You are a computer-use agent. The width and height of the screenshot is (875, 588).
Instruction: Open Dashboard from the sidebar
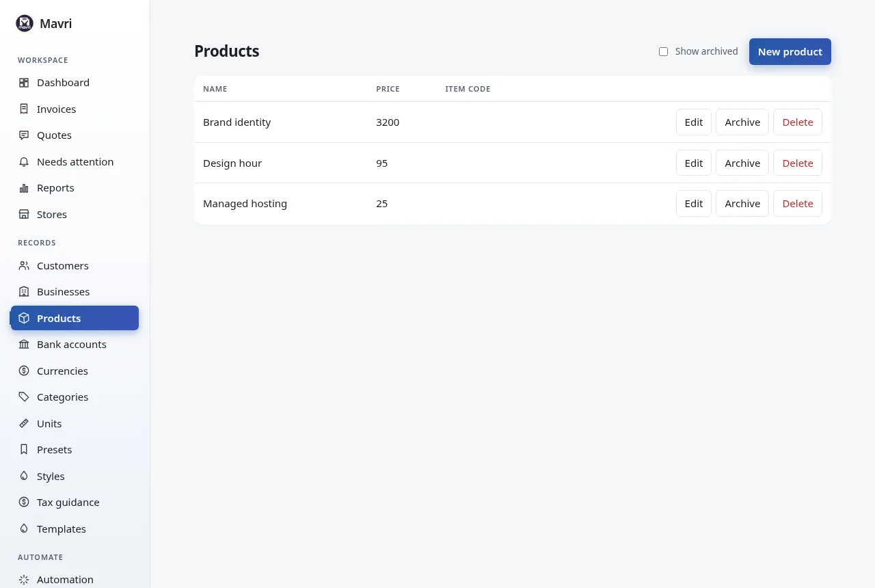tap(75, 83)
